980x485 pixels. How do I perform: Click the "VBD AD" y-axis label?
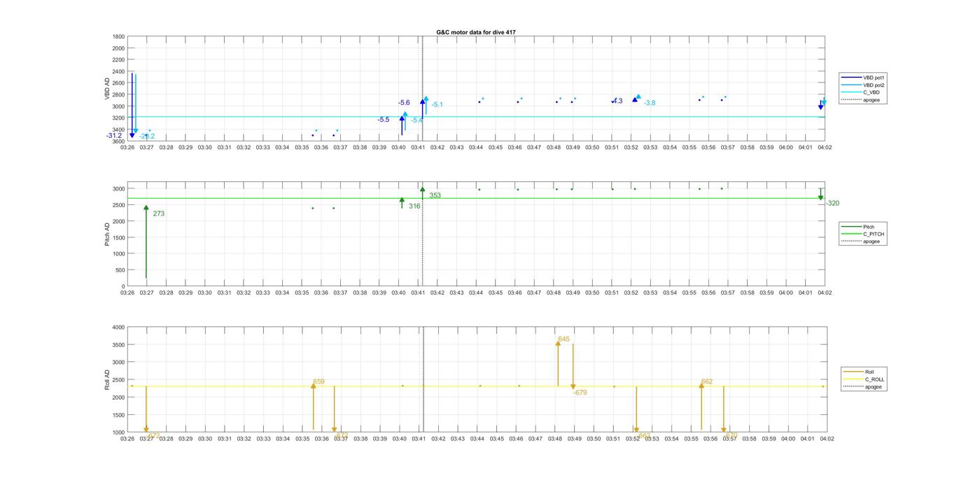(107, 89)
